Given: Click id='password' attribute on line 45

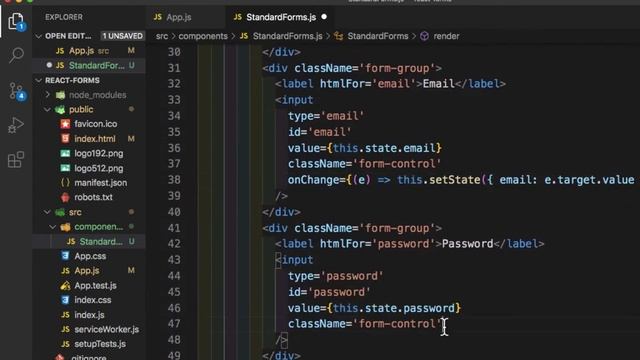Looking at the screenshot, I should click(329, 292).
